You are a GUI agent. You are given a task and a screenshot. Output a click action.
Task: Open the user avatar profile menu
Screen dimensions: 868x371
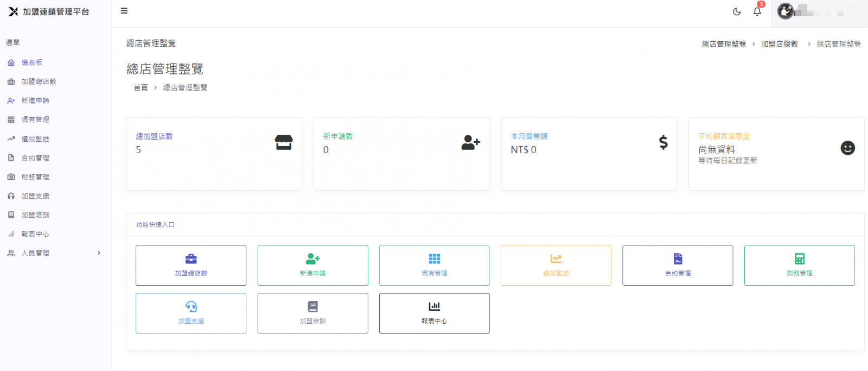[786, 11]
